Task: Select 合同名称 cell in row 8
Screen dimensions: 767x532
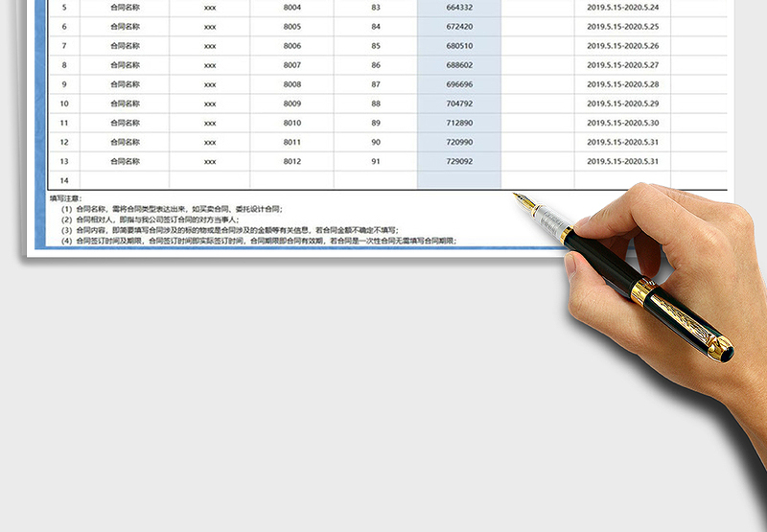Action: (x=125, y=65)
